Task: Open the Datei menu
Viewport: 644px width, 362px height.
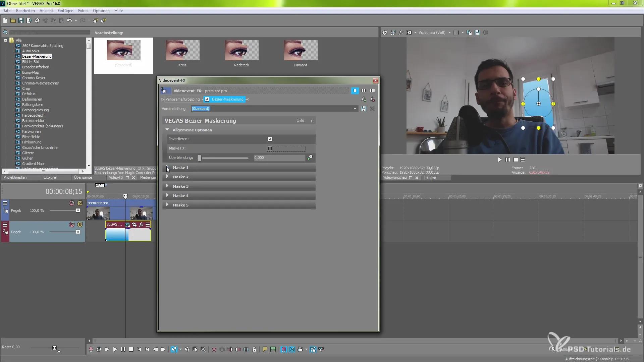Action: tap(7, 11)
